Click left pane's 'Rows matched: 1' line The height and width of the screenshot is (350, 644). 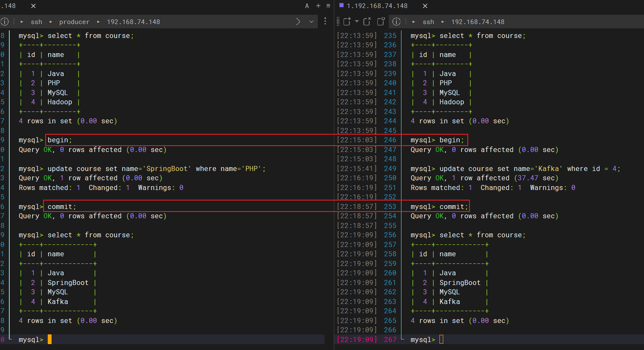[101, 188]
